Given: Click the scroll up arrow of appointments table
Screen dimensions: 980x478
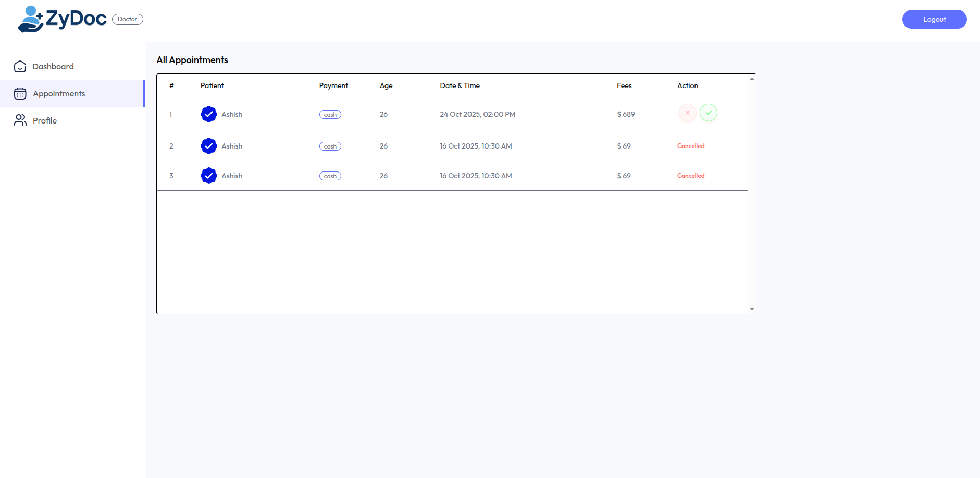Looking at the screenshot, I should point(752,78).
